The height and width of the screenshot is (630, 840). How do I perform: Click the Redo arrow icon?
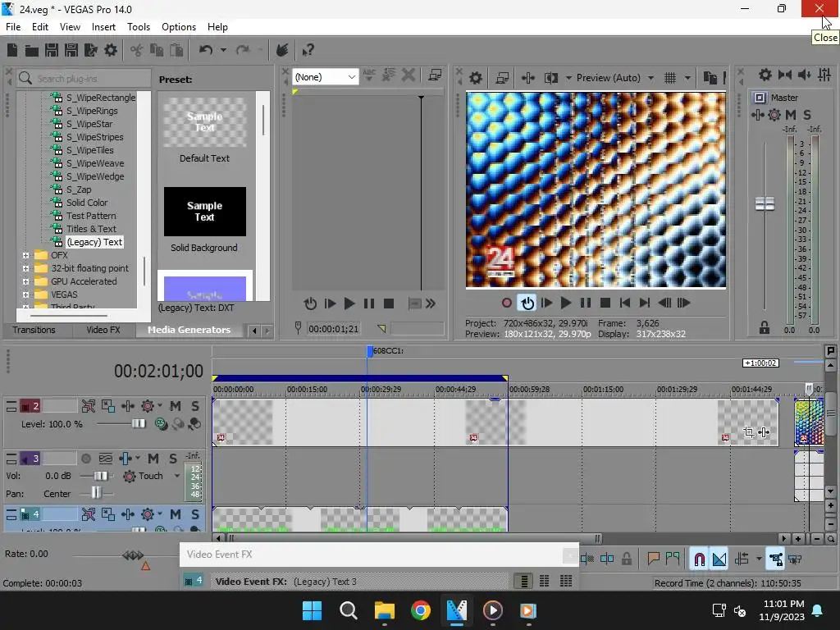click(243, 50)
